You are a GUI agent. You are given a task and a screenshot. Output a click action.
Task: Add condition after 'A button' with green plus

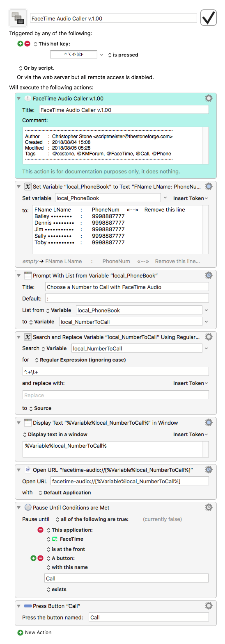tap(33, 558)
